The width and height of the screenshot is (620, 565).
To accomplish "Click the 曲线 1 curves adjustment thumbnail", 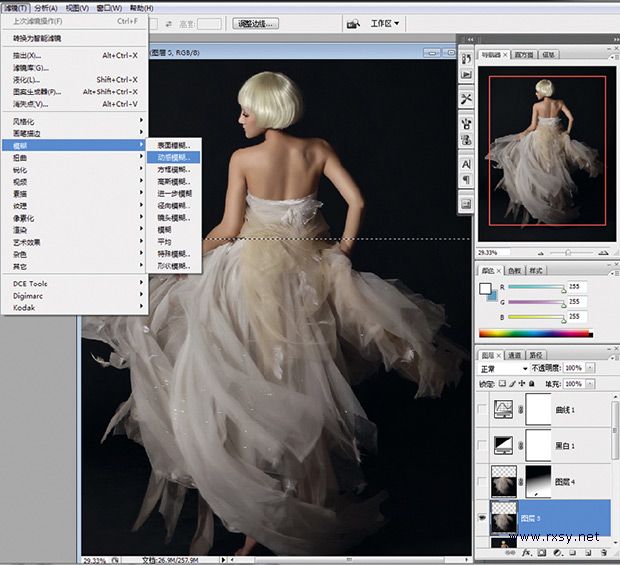I will [x=503, y=410].
